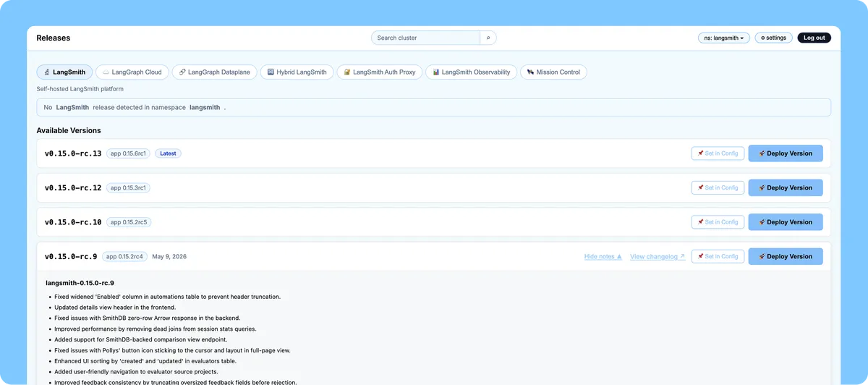Click the chart icon on LangSmith Observability tab
868x385 pixels.
[x=436, y=72]
